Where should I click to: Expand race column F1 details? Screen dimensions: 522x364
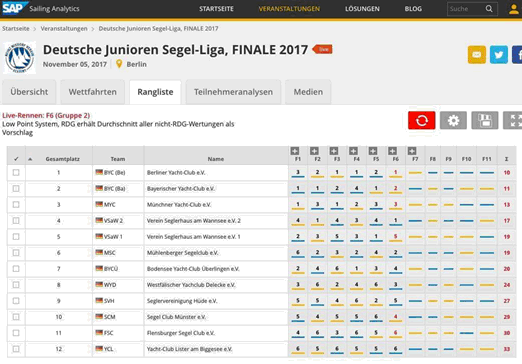pyautogui.click(x=295, y=151)
